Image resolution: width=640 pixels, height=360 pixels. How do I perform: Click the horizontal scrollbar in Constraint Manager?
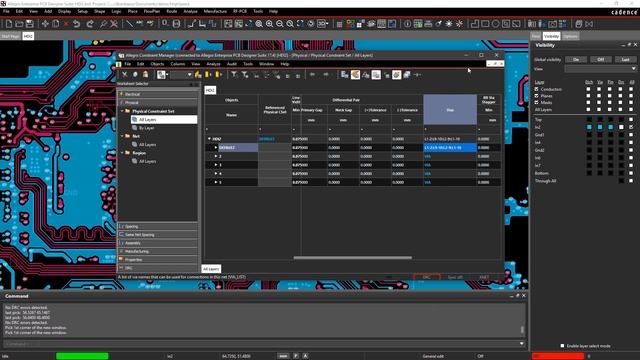[353, 258]
